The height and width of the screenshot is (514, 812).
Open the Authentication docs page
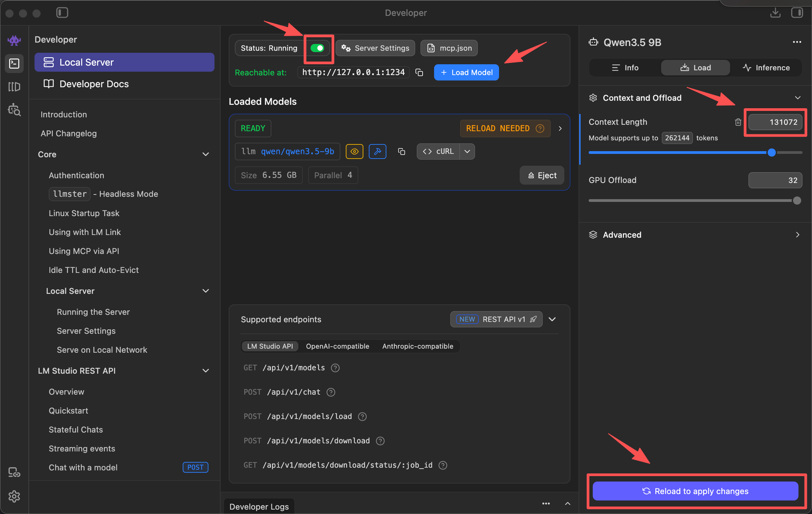point(76,176)
